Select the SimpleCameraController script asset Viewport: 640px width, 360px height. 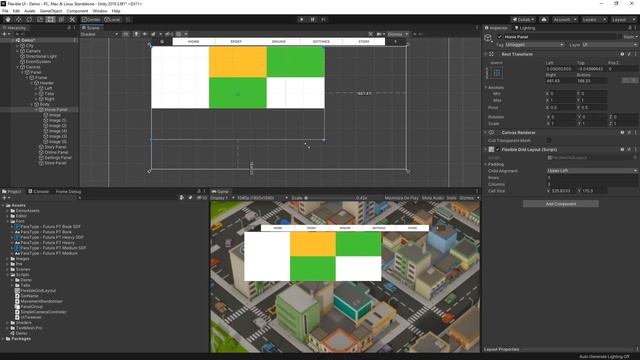coord(43,312)
